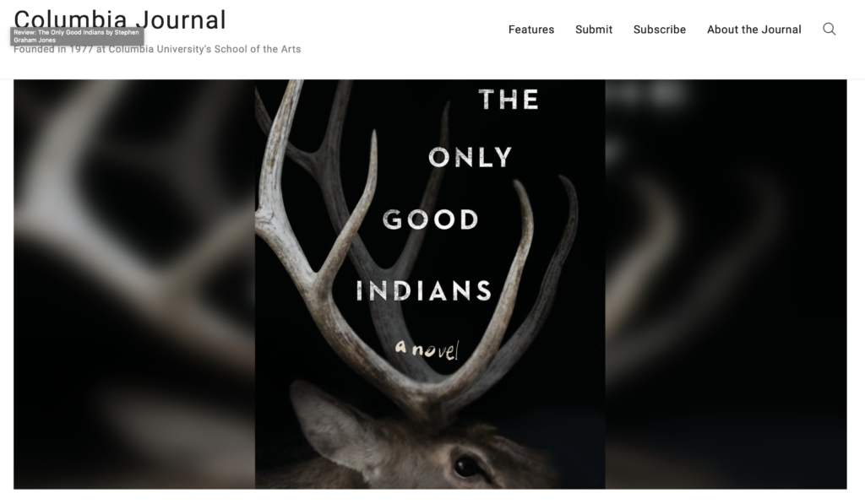Click the word ONLY on the cover
This screenshot has width=865, height=504.
[x=471, y=158]
